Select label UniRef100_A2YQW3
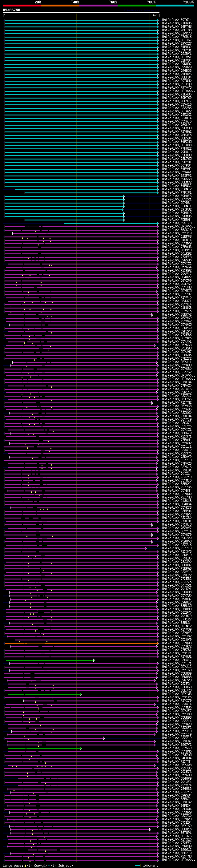 177,643
